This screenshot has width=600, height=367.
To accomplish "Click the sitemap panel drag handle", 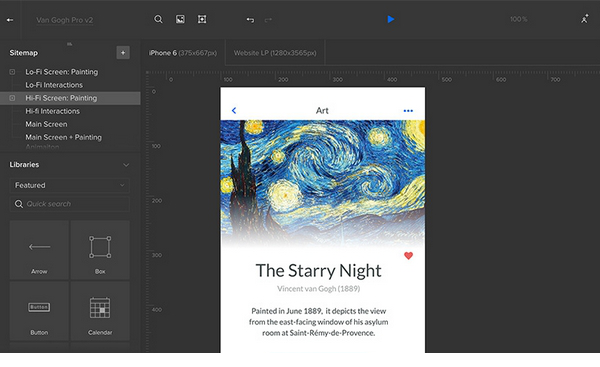I will click(70, 44).
